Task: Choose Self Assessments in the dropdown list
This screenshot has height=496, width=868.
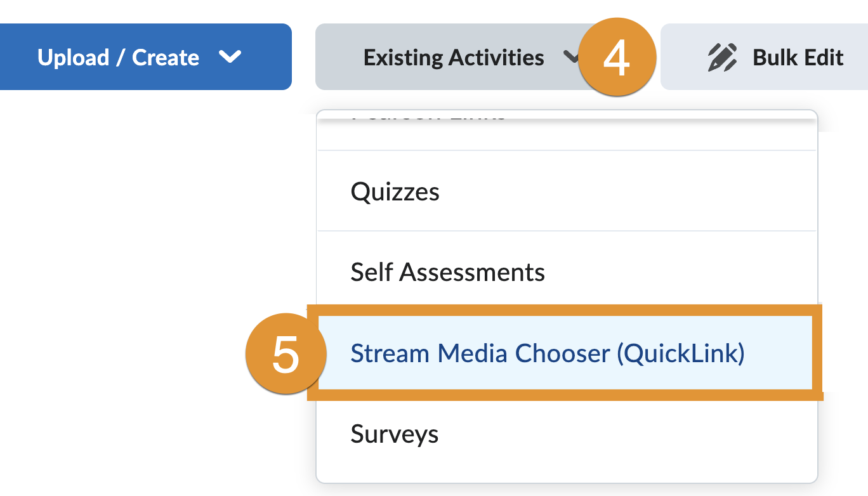Action: point(447,272)
